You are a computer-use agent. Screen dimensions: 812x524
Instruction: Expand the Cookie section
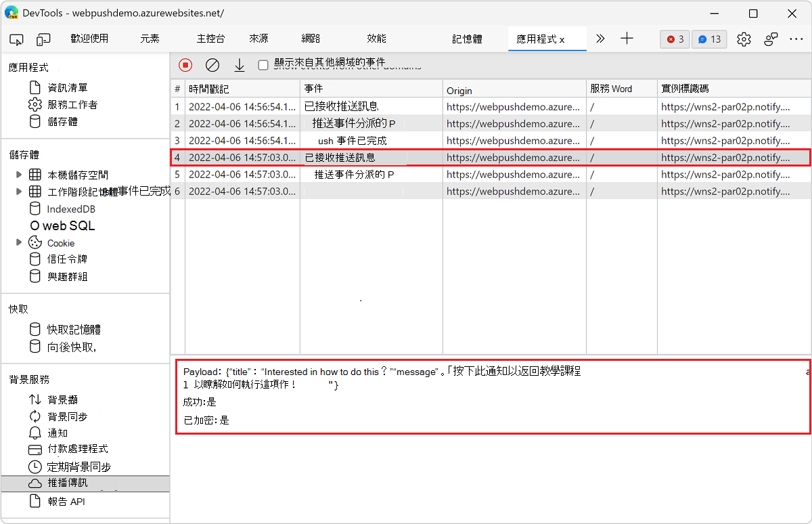(19, 242)
